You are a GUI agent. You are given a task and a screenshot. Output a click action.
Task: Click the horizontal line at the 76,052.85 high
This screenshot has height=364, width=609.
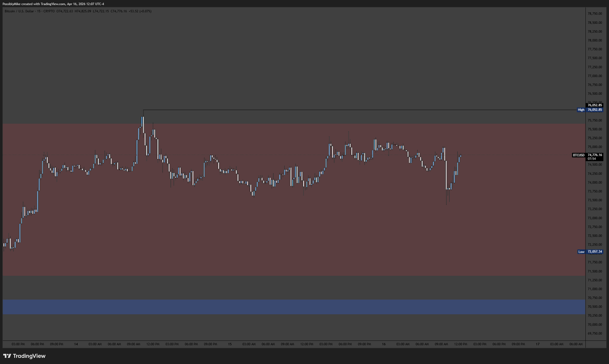coord(355,110)
